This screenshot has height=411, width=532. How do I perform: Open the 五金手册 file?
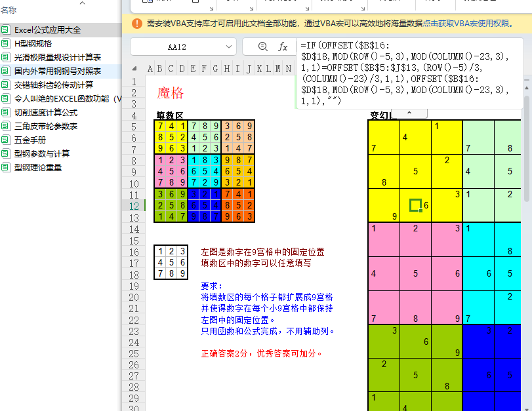point(30,140)
